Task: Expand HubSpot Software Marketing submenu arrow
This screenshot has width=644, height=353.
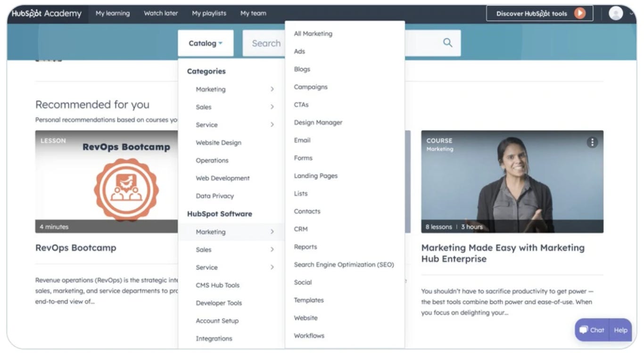Action: (x=272, y=232)
